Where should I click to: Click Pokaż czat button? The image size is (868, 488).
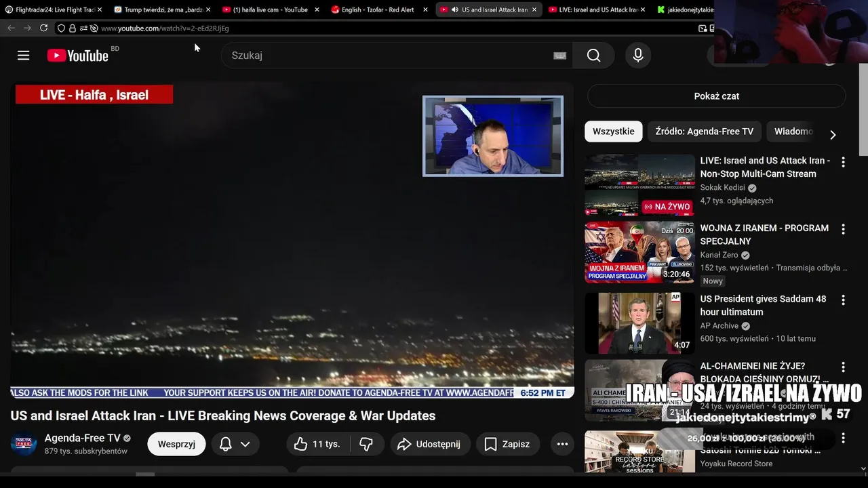tap(716, 96)
